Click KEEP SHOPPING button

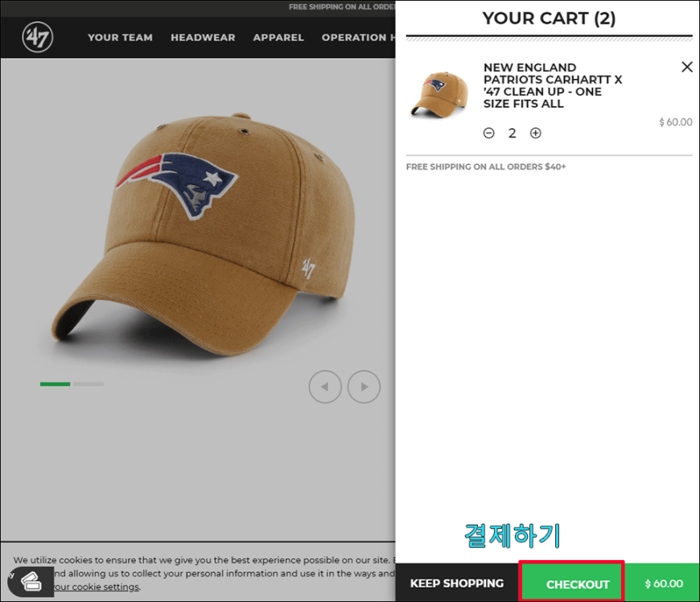pyautogui.click(x=457, y=583)
